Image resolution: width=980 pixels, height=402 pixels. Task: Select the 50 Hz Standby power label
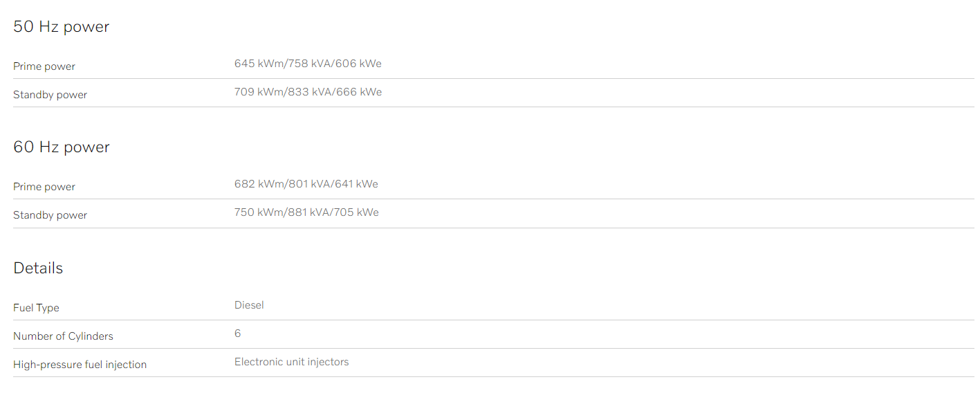point(50,95)
